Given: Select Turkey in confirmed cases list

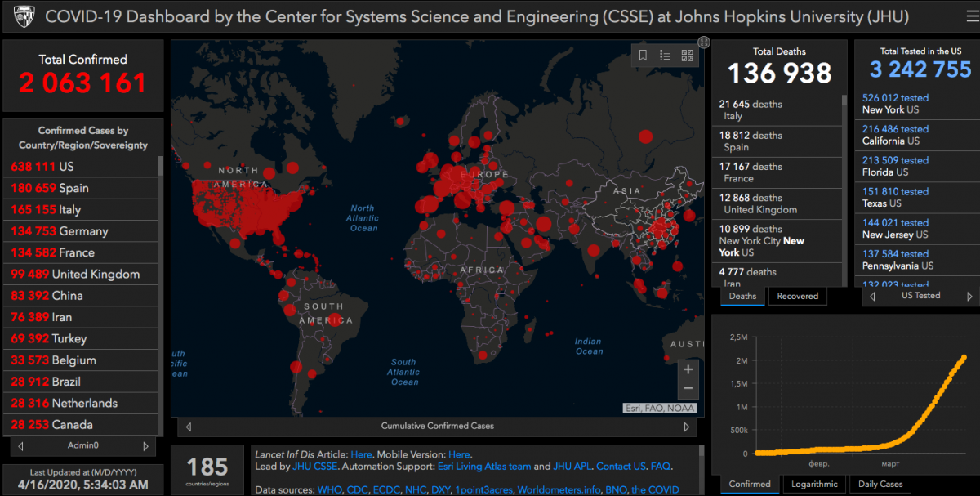Looking at the screenshot, I should (x=80, y=338).
